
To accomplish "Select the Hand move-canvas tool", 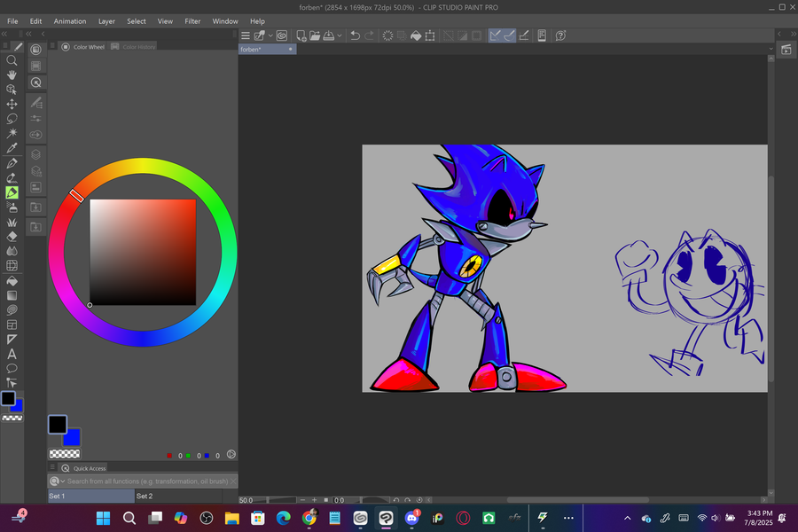I will tap(12, 74).
